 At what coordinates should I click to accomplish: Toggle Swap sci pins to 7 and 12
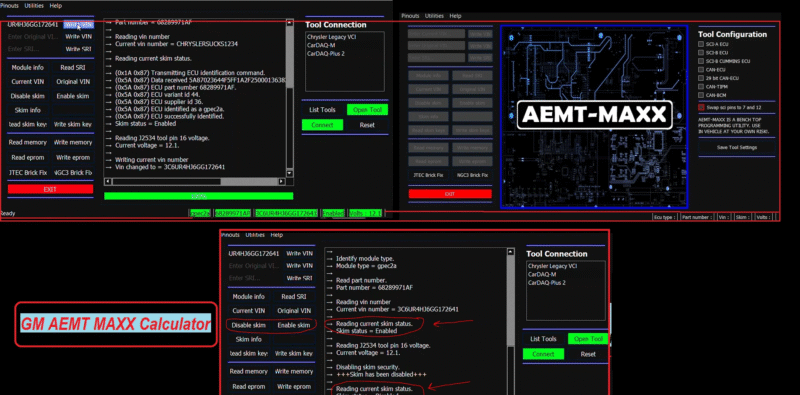click(701, 107)
